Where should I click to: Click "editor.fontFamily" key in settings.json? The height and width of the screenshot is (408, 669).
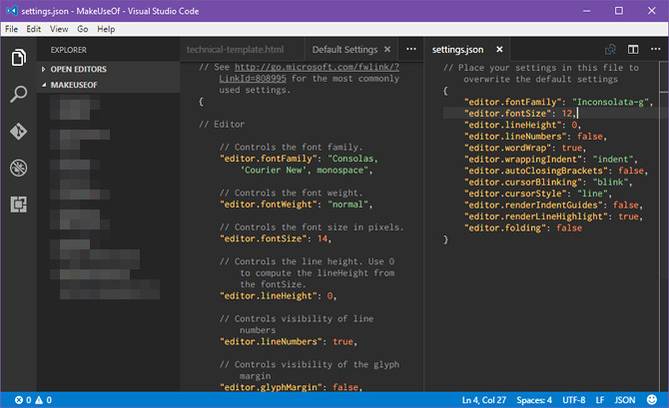[512, 102]
